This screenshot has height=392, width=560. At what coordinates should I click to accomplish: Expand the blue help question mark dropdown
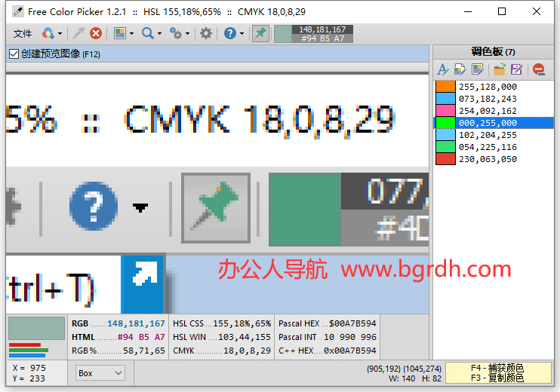[x=242, y=34]
